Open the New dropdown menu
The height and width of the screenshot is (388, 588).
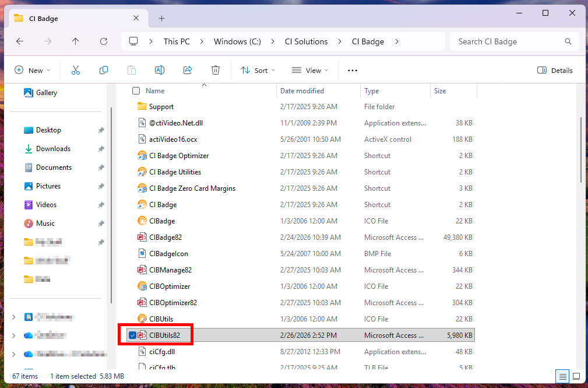32,70
